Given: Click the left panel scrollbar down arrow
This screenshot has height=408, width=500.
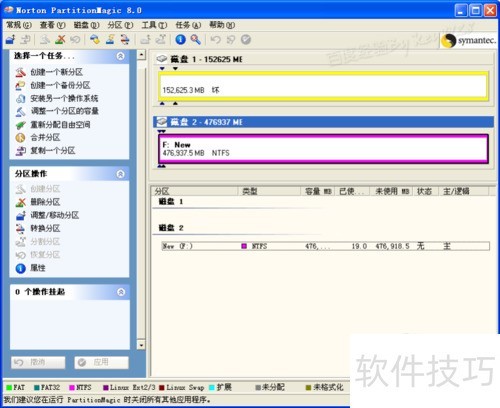Looking at the screenshot, I should tap(141, 345).
